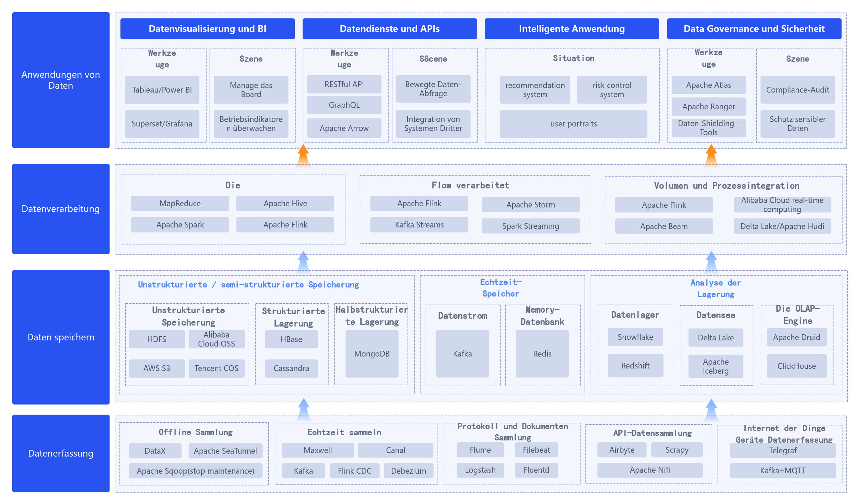The height and width of the screenshot is (504, 859).
Task: Select the Snowflake box
Action: coord(635,337)
